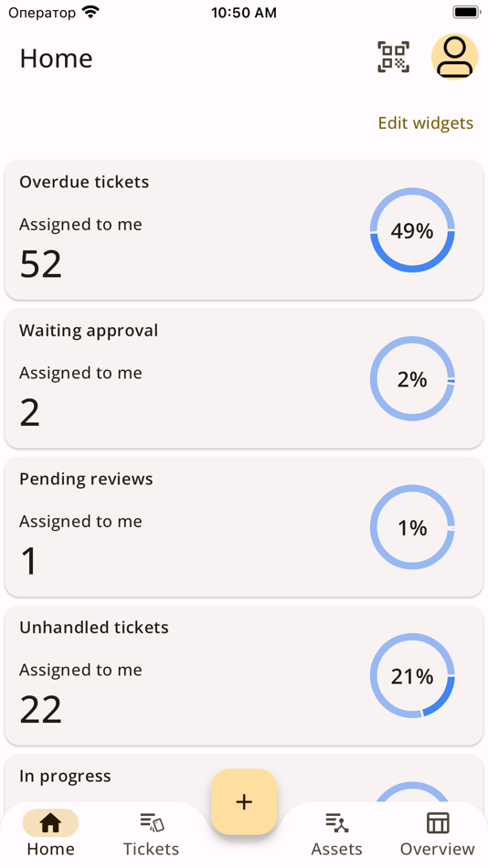Open the QR code scanner

393,57
